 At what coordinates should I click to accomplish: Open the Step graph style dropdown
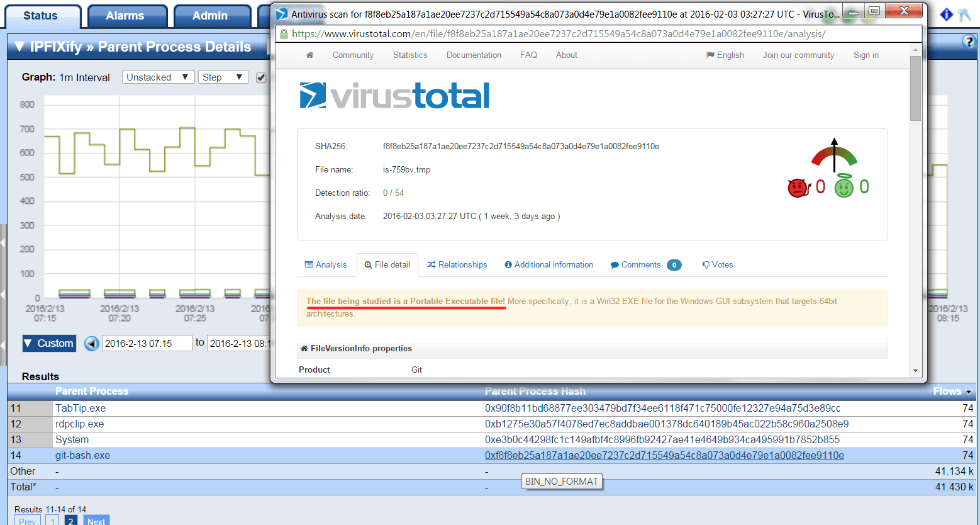pos(223,77)
